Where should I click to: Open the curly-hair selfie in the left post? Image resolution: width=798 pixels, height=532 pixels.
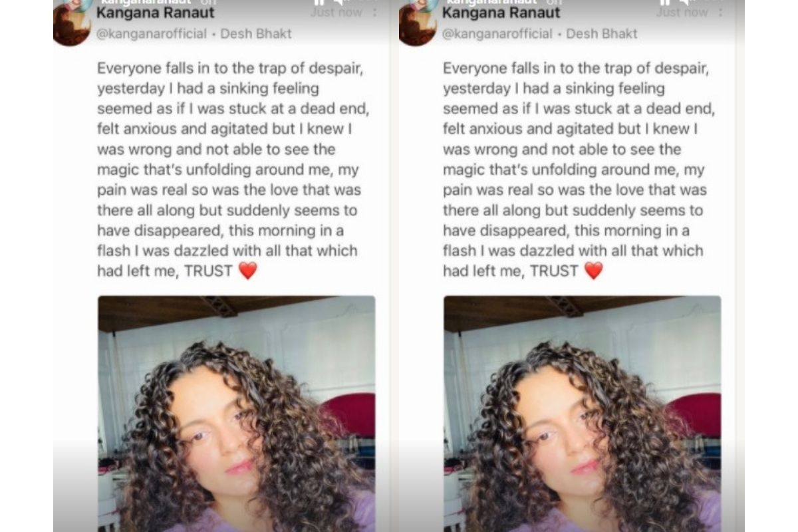[x=237, y=414]
